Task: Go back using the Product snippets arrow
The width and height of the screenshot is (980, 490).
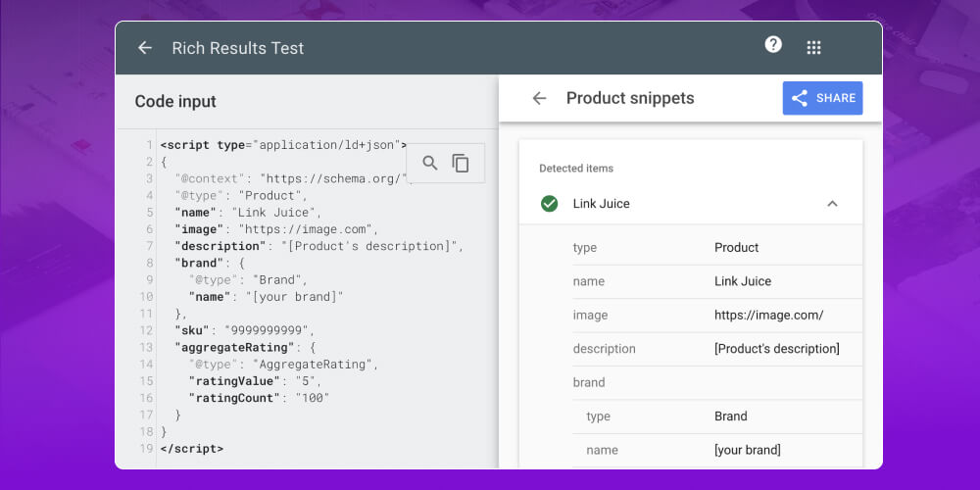Action: click(x=539, y=98)
